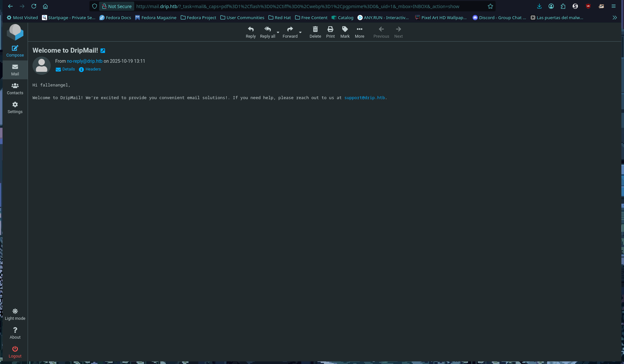Screen dimensions: 624x364
Task: Expand Forward options arrow
Action: [300, 32]
